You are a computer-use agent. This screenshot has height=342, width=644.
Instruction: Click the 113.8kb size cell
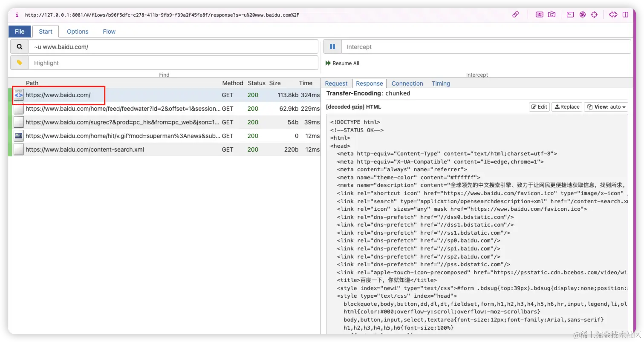point(287,95)
